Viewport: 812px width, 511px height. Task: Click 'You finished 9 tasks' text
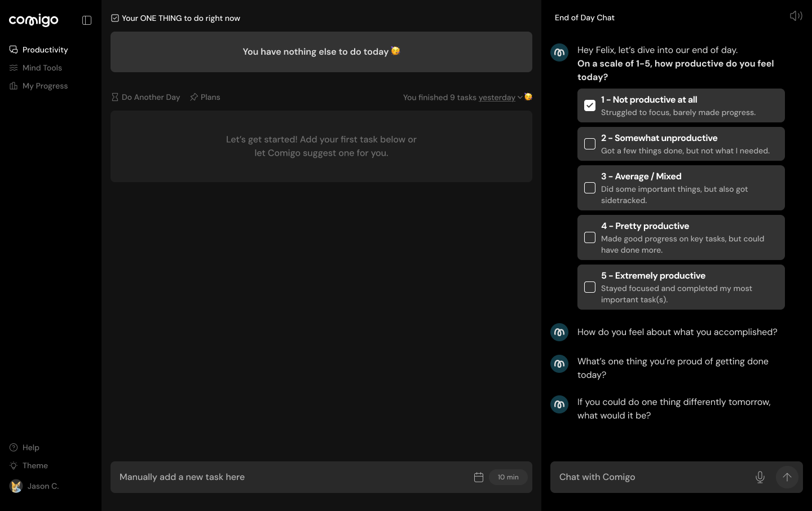click(x=440, y=98)
